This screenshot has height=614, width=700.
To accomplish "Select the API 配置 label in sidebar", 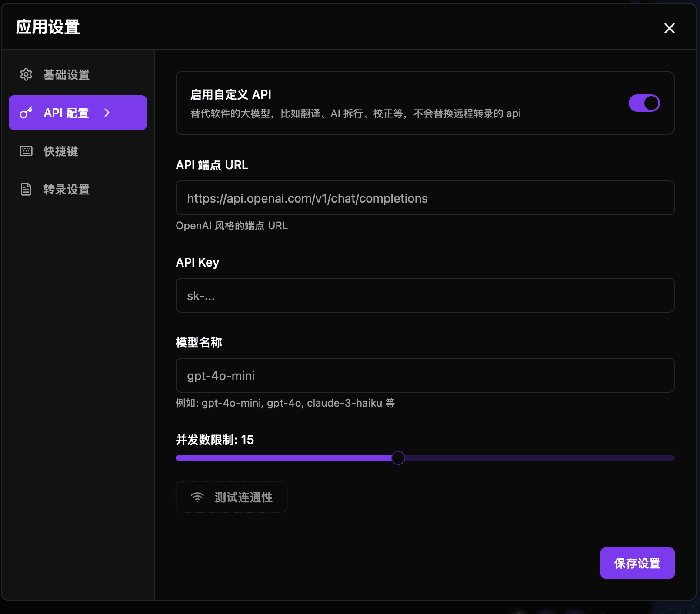I will pyautogui.click(x=66, y=113).
